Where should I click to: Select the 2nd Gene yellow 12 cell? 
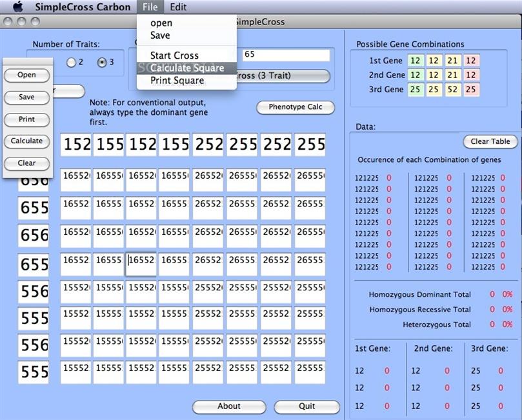(434, 75)
